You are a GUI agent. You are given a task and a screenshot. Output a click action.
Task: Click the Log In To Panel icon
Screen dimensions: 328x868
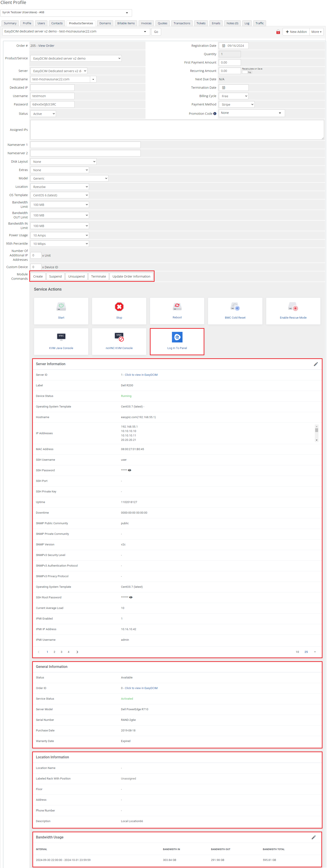pos(177,337)
